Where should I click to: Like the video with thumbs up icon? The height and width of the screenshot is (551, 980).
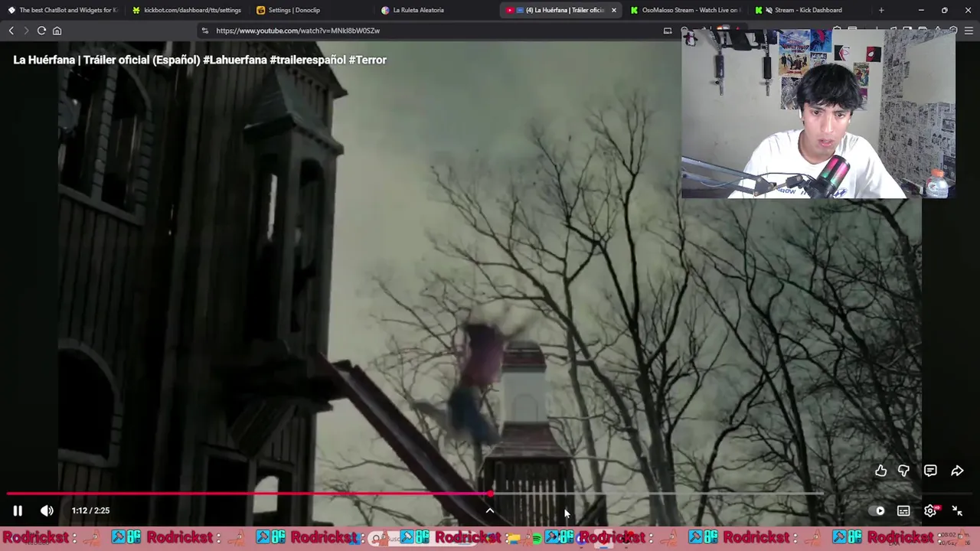(x=880, y=471)
